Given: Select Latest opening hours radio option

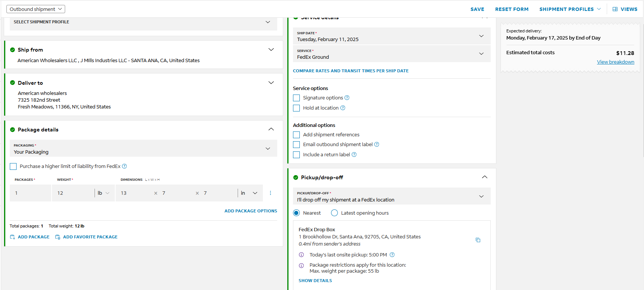Looking at the screenshot, I should tap(334, 213).
